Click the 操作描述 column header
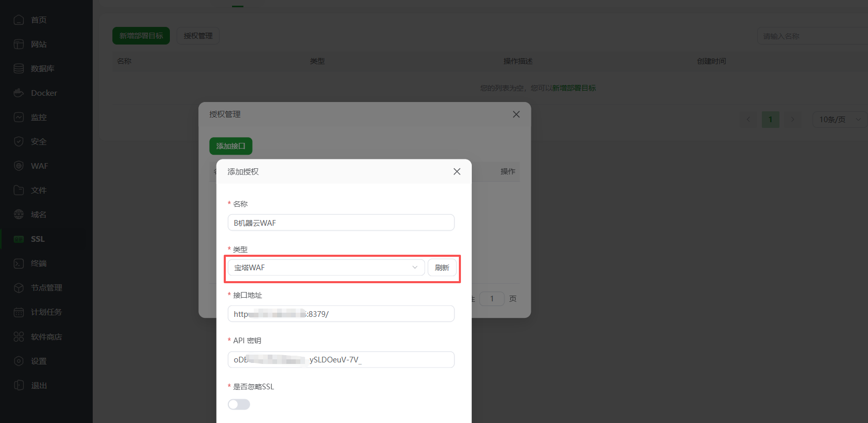Image resolution: width=868 pixels, height=423 pixels. [518, 61]
